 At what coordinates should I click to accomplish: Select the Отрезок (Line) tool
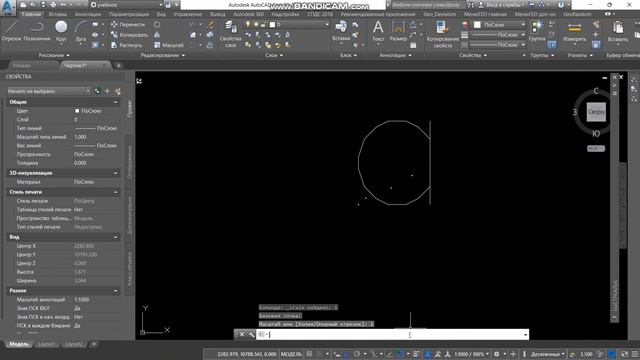(x=11, y=31)
